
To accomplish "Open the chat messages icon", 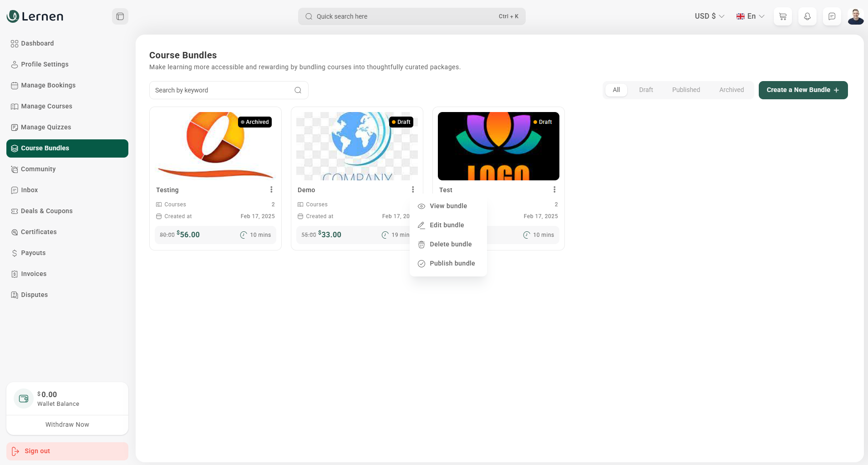I will pyautogui.click(x=832, y=16).
